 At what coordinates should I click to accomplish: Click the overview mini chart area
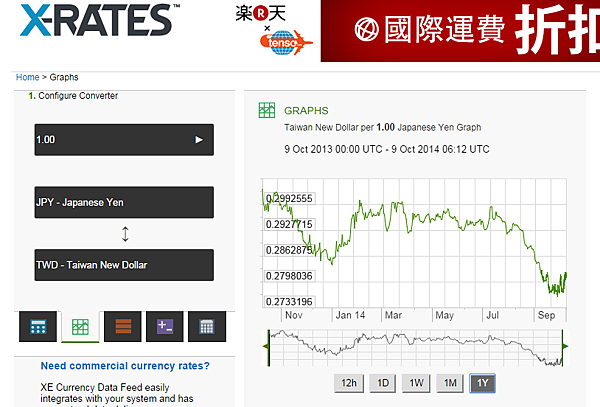coord(416,347)
